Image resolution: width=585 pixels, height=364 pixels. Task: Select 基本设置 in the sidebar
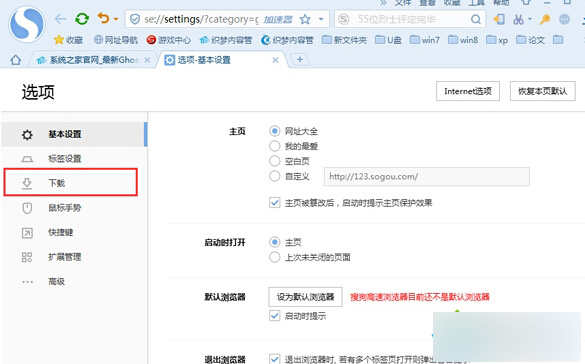point(74,134)
